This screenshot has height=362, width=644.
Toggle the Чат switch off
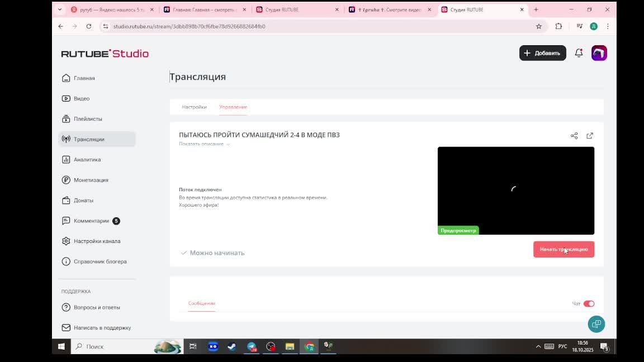tap(589, 304)
